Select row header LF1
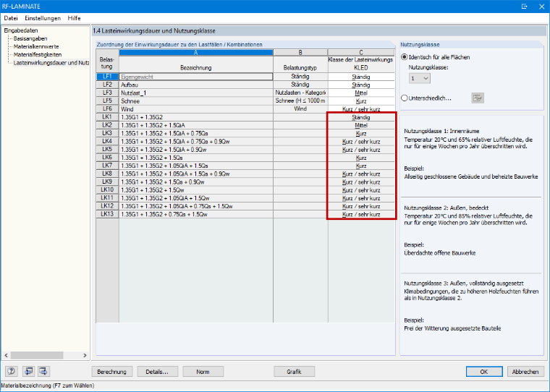This screenshot has height=392, width=550. pyautogui.click(x=107, y=77)
